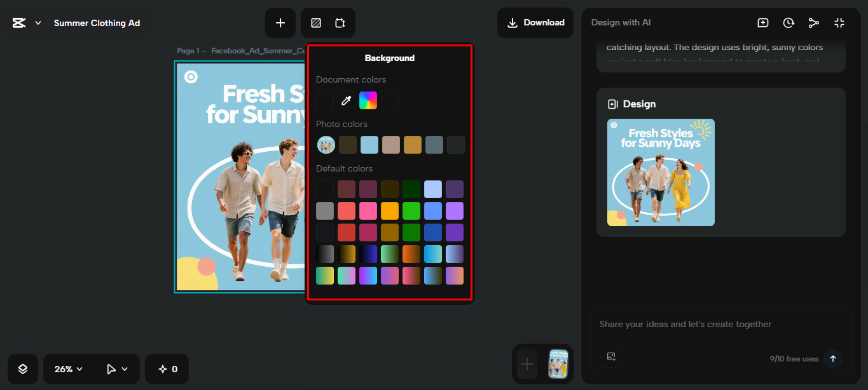Choose the bright orange default color

click(x=390, y=211)
